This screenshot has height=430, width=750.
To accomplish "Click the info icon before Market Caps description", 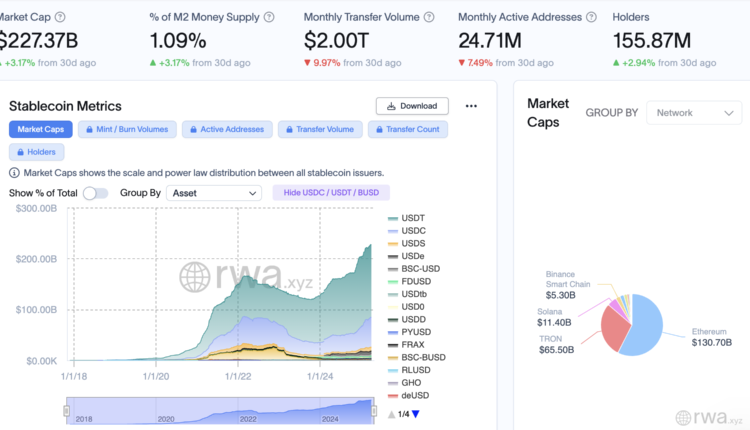I will [14, 173].
